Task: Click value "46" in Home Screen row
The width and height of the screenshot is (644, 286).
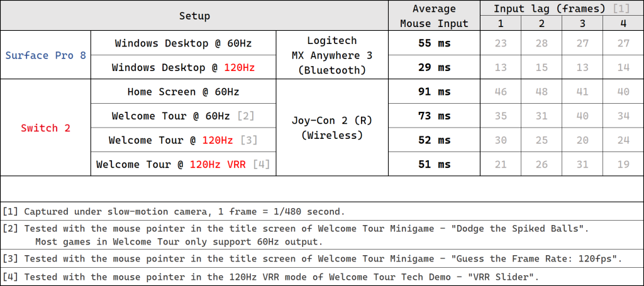Action: coord(500,92)
